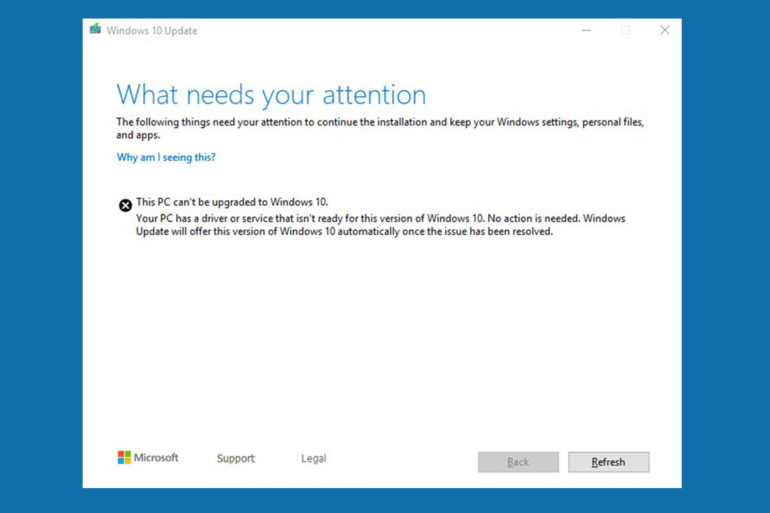
Task: Open the 'Why am I seeing this?' link
Action: coord(166,158)
